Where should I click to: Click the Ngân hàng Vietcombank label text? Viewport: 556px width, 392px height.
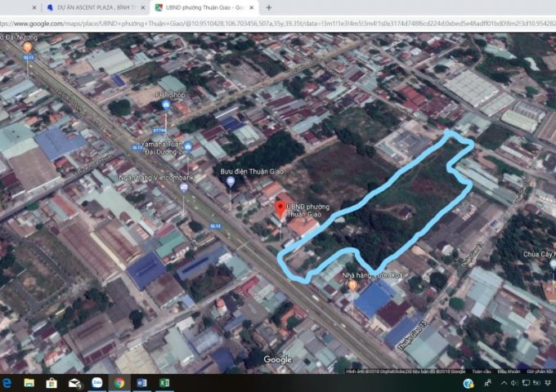(x=156, y=178)
